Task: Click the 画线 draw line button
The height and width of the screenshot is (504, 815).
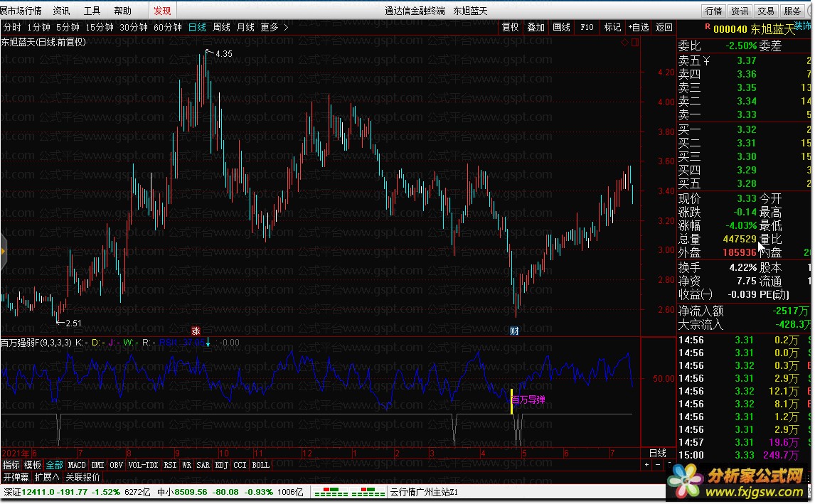Action: pyautogui.click(x=561, y=27)
